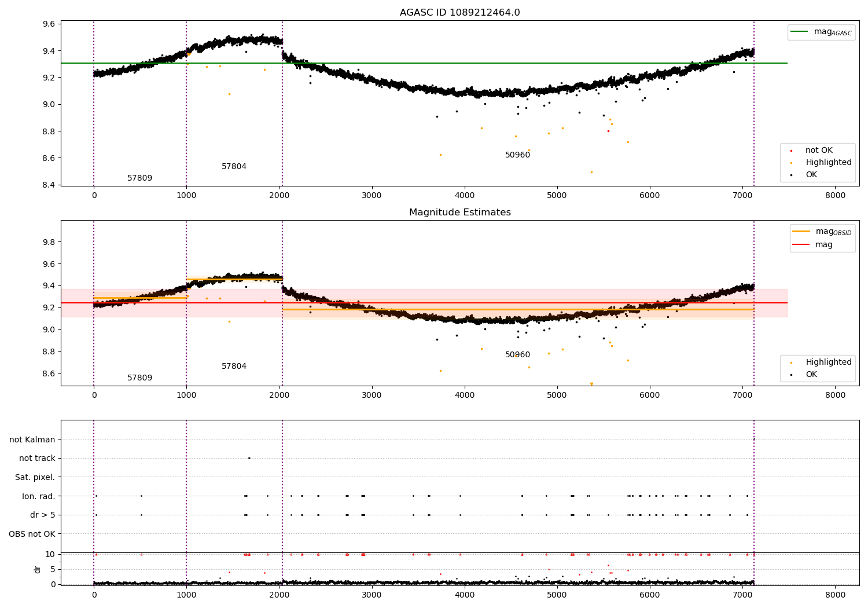Click the '1000' x-axis tick under bottom plot

(186, 595)
